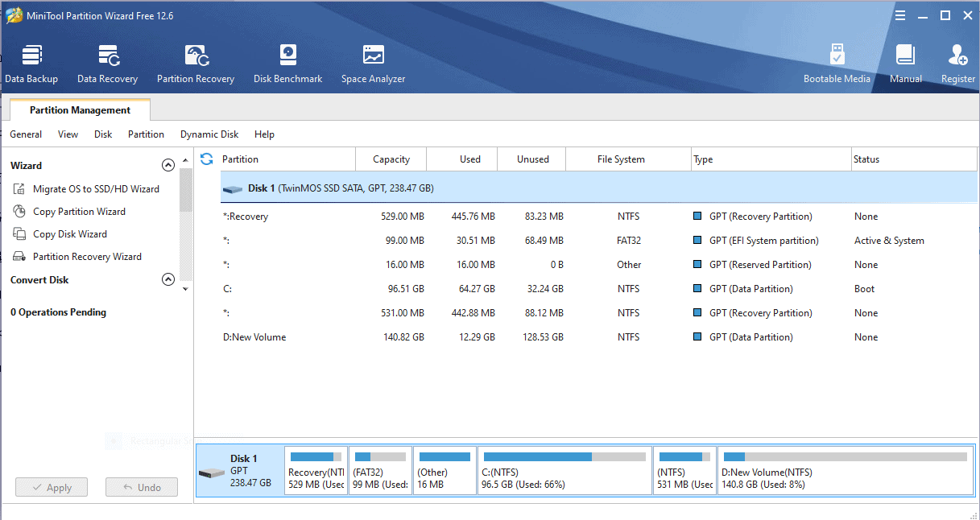Open Partition Recovery tool
Image resolution: width=980 pixels, height=520 pixels.
196,64
